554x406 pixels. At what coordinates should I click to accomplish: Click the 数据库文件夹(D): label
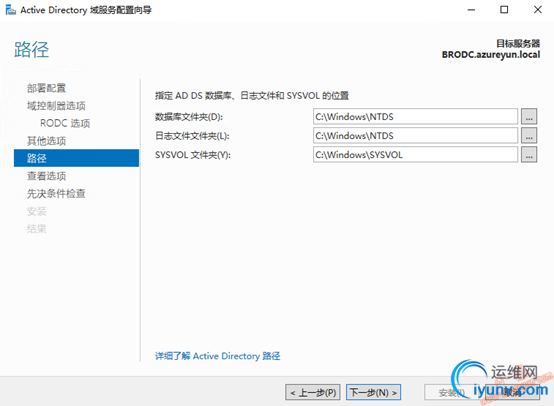[x=189, y=117]
